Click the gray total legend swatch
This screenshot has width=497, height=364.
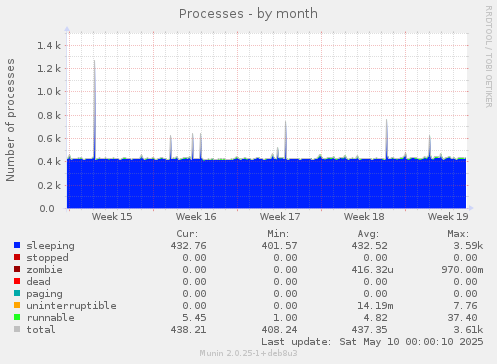17,329
